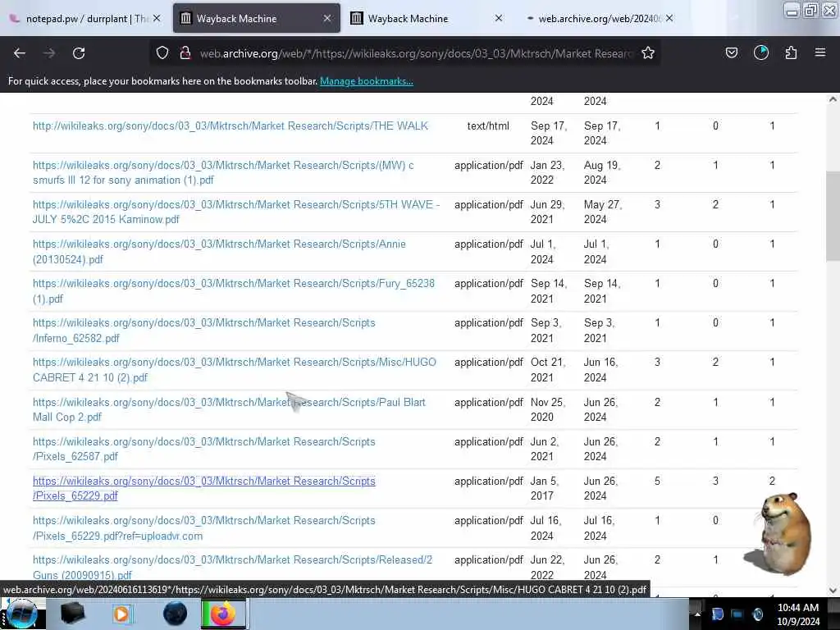The width and height of the screenshot is (840, 630).
Task: Open the web.archive.org/web/2024 tab
Action: click(598, 19)
